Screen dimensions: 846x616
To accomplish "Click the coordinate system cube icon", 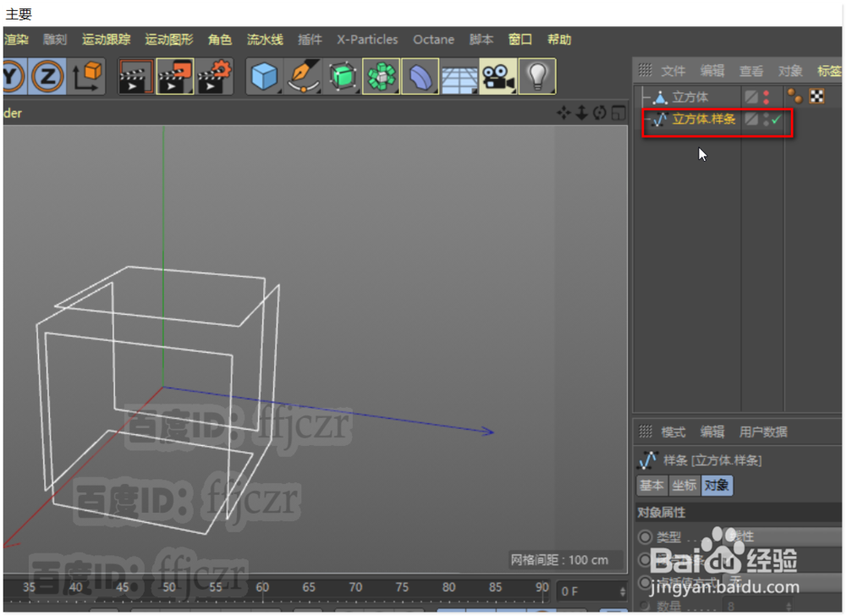I will (87, 77).
